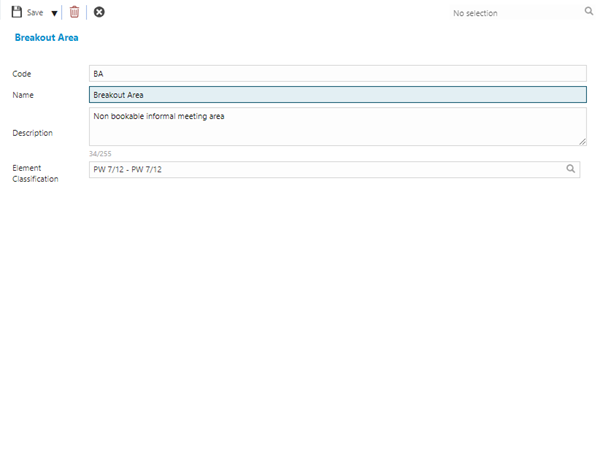Click the 'No selection' search box

[x=510, y=13]
